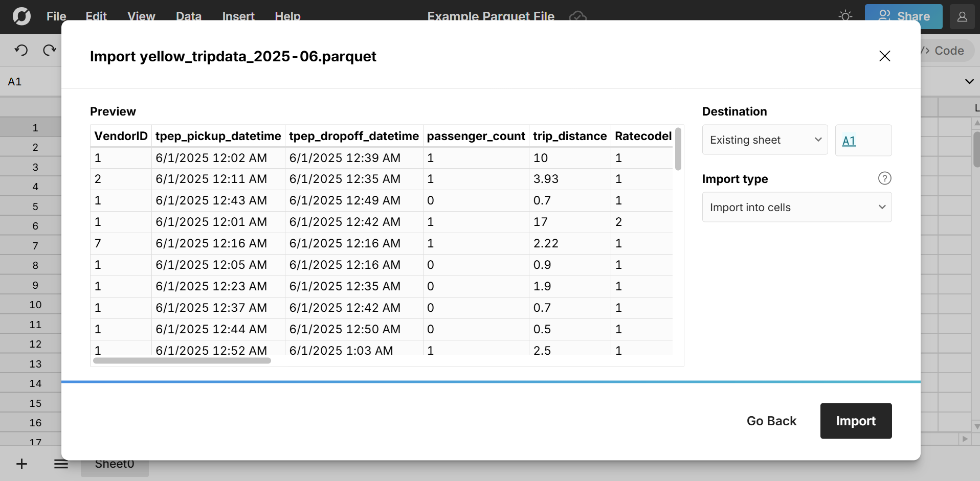Open the user account icon
Screen dimensions: 980x481
click(x=962, y=16)
